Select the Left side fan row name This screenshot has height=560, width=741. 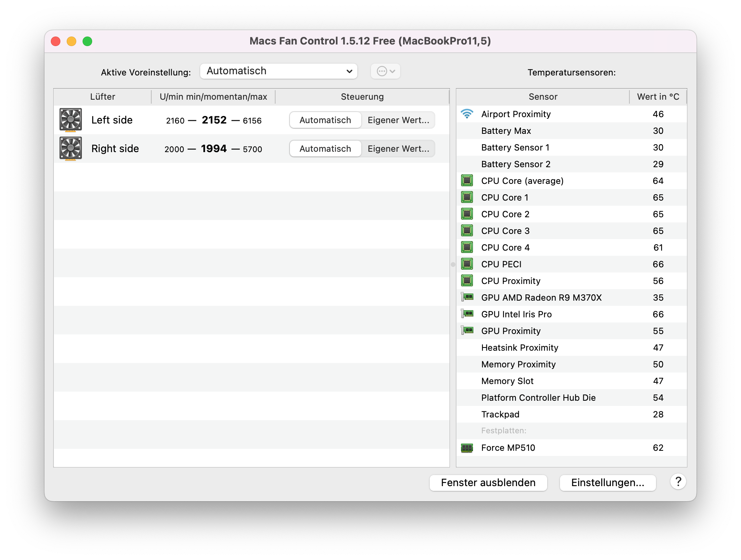point(112,120)
